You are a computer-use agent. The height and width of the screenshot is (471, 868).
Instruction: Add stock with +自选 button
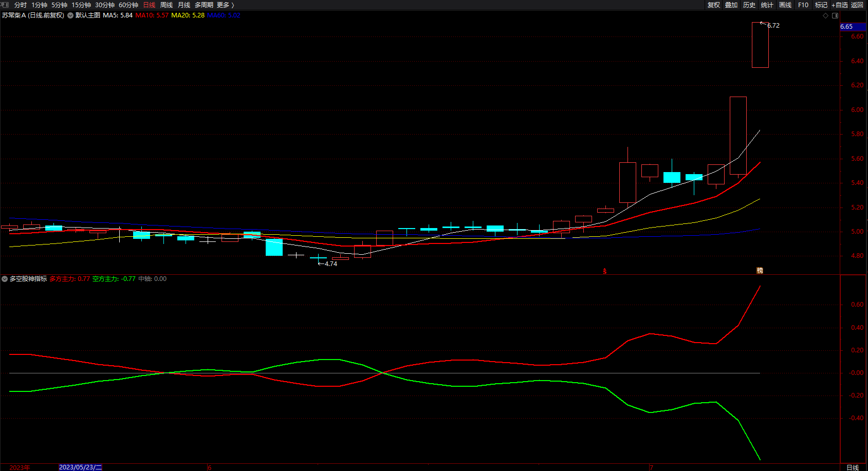tap(840, 5)
